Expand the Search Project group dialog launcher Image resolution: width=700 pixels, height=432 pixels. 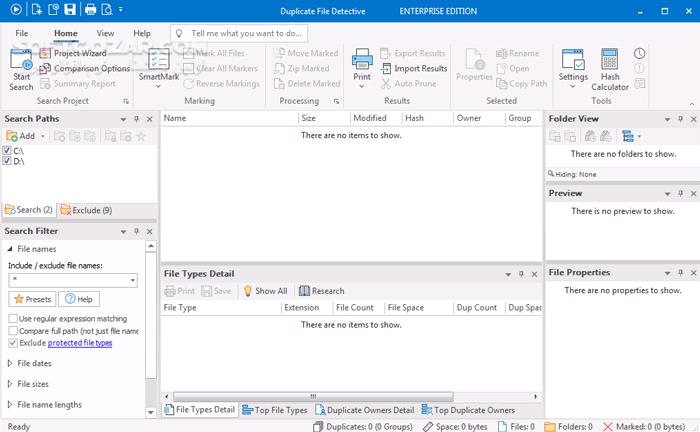pos(126,101)
